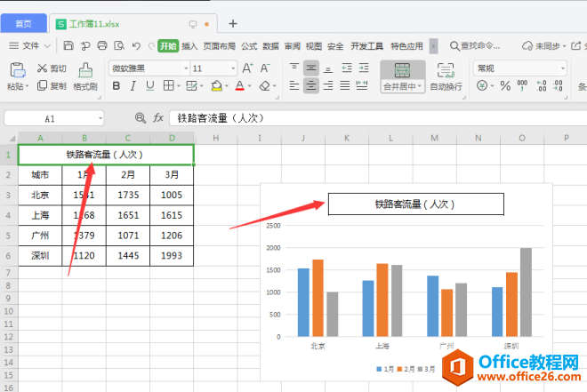Click the Save icon in quick toolbar
The height and width of the screenshot is (392, 587).
point(68,45)
